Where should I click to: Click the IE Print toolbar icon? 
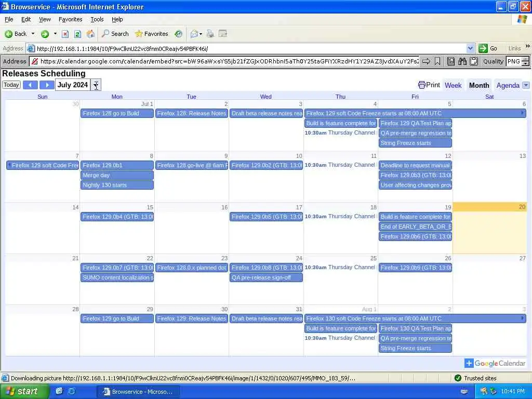click(210, 34)
